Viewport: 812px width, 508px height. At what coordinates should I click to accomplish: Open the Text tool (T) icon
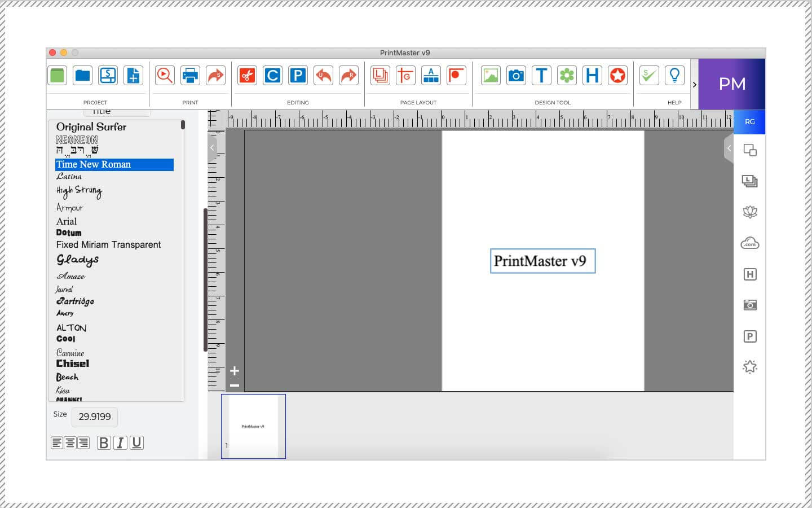point(541,75)
